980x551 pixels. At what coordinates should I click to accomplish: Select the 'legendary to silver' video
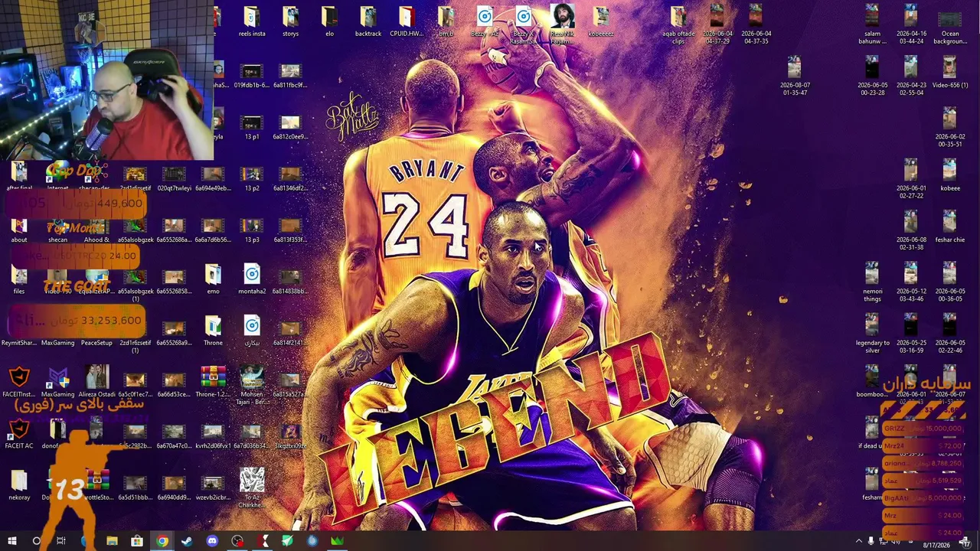click(872, 334)
